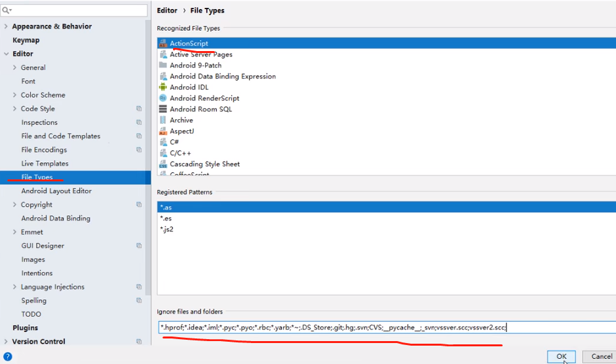Click project-level icon next to Version Control
This screenshot has width=616, height=364.
pyautogui.click(x=139, y=342)
